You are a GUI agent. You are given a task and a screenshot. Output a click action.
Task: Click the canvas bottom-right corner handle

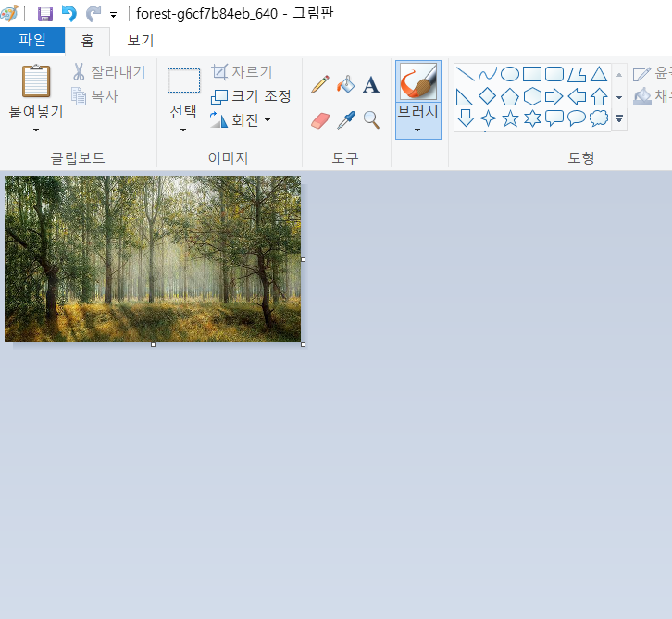pos(304,344)
